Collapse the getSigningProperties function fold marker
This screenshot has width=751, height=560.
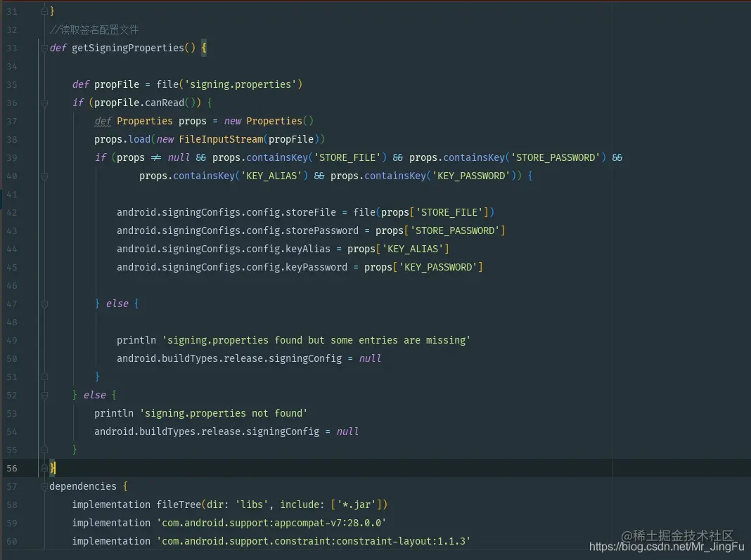[x=44, y=48]
